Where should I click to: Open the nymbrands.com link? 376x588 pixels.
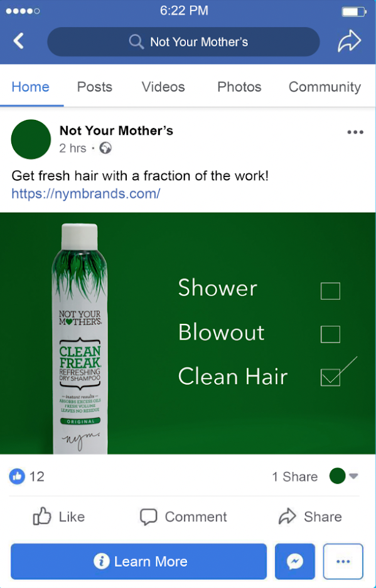tap(86, 193)
